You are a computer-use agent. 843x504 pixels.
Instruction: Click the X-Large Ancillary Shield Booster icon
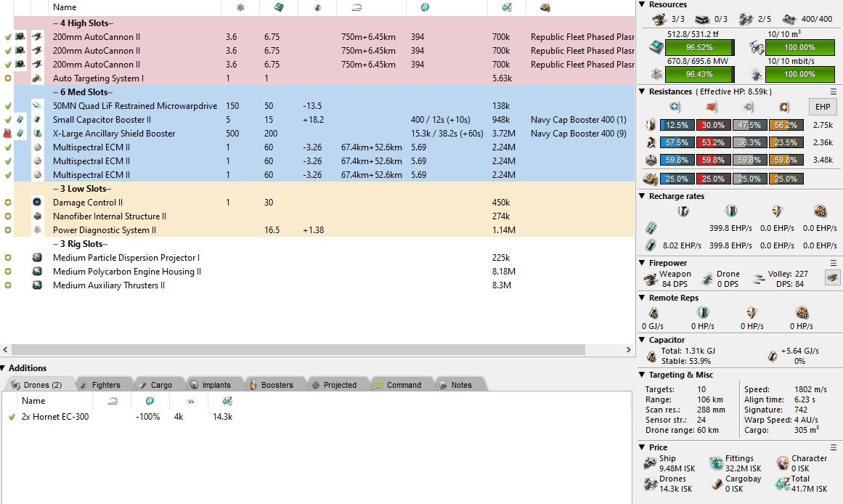point(37,134)
